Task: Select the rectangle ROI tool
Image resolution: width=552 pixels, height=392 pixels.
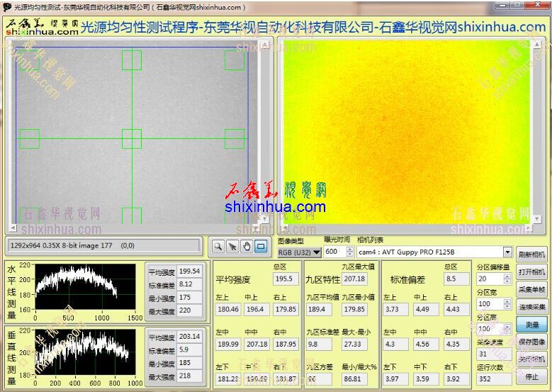Action: click(261, 247)
